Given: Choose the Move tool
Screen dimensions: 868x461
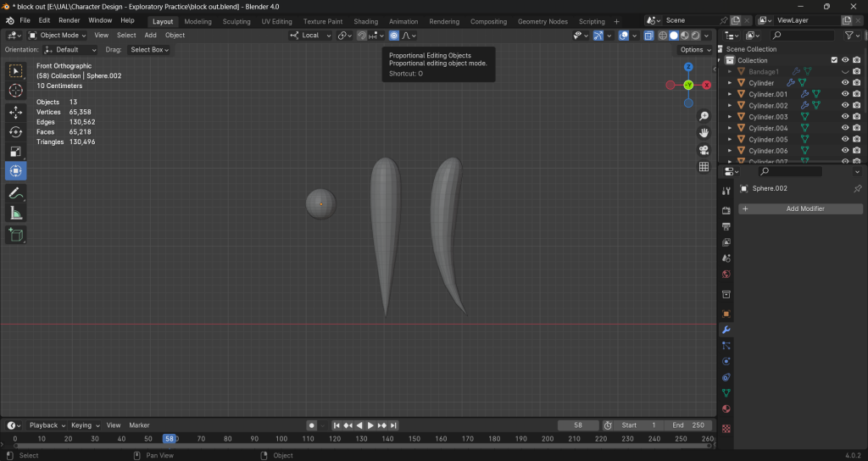Looking at the screenshot, I should tap(15, 113).
